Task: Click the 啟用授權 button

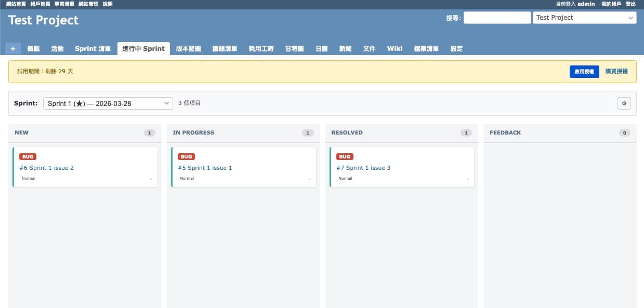Action: coord(584,72)
